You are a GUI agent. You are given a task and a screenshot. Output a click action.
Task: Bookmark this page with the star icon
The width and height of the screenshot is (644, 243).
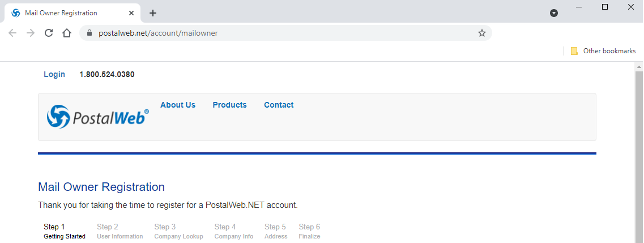point(482,33)
